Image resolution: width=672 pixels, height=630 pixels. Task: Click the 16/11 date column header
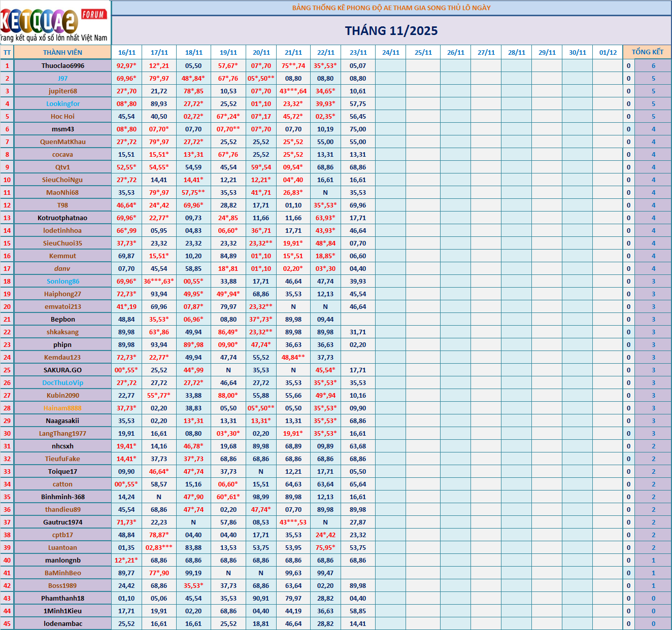(127, 52)
